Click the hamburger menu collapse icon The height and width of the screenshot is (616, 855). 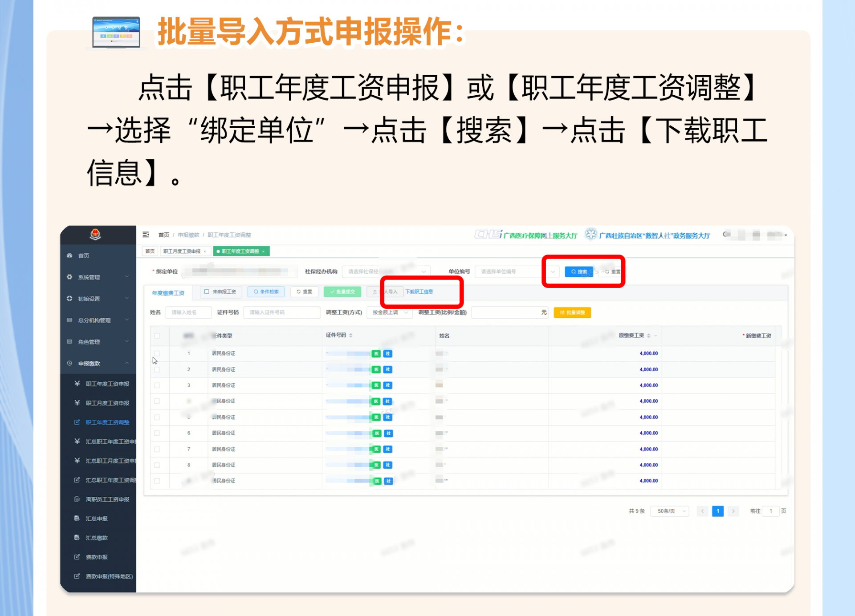146,235
